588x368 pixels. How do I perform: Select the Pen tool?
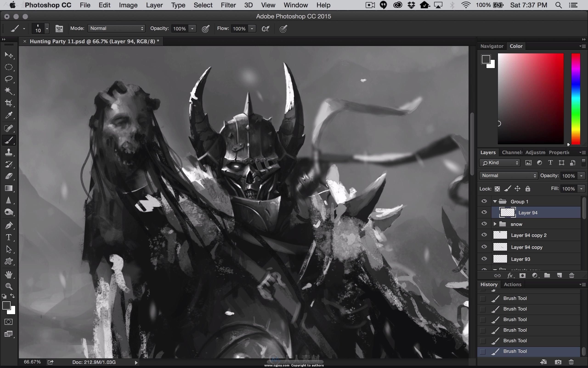pyautogui.click(x=9, y=225)
